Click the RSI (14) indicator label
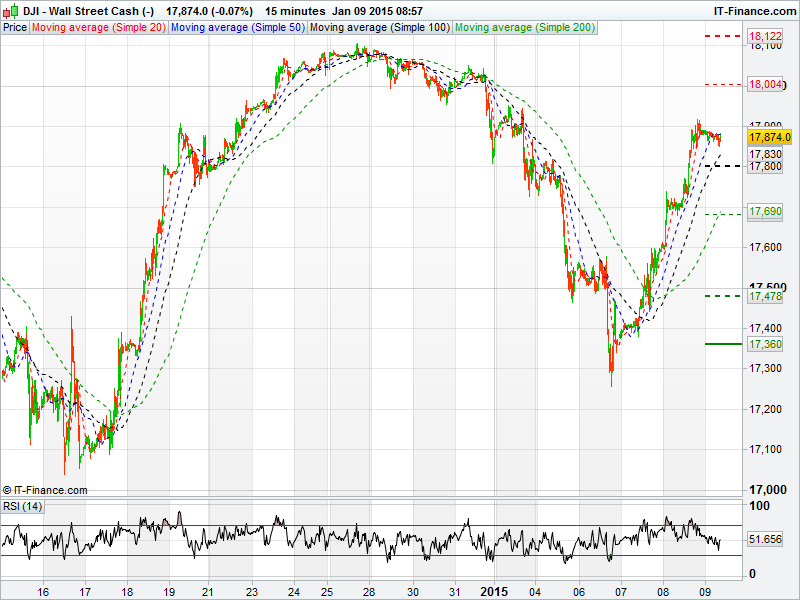The height and width of the screenshot is (600, 800). [23, 506]
